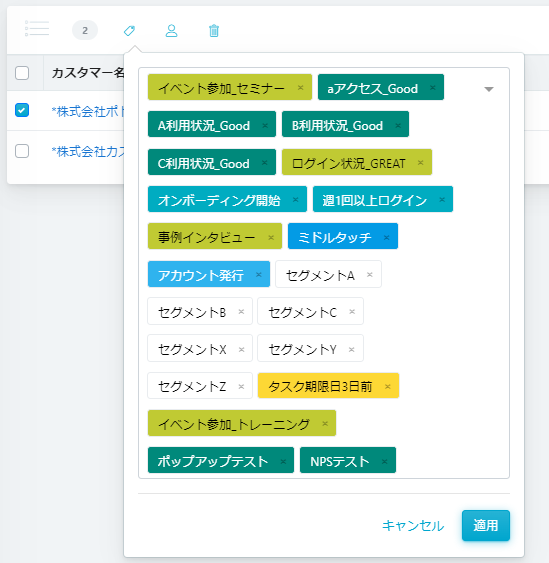549x563 pixels.
Task: Remove the セグメントZ tag
Action: [241, 386]
